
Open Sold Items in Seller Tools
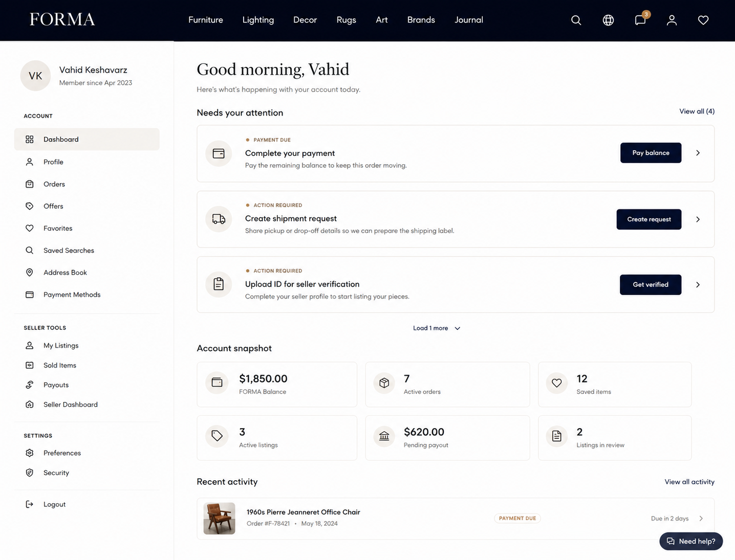(87, 365)
